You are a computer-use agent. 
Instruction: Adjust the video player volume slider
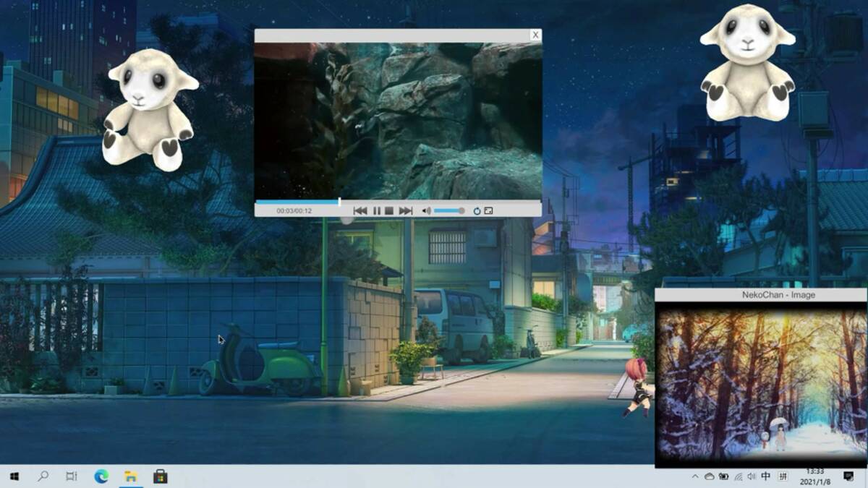[449, 210]
